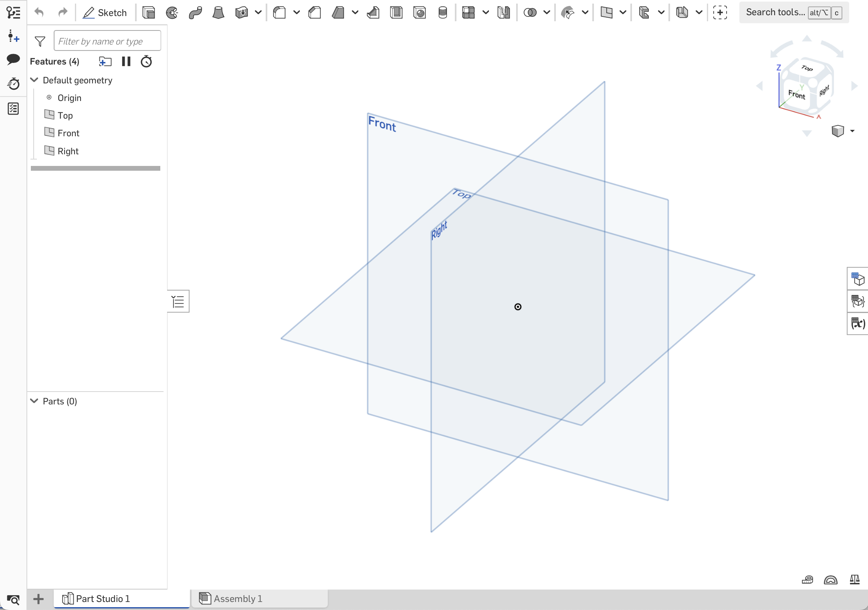
Task: Select the Right plane in feature list
Action: tap(68, 151)
